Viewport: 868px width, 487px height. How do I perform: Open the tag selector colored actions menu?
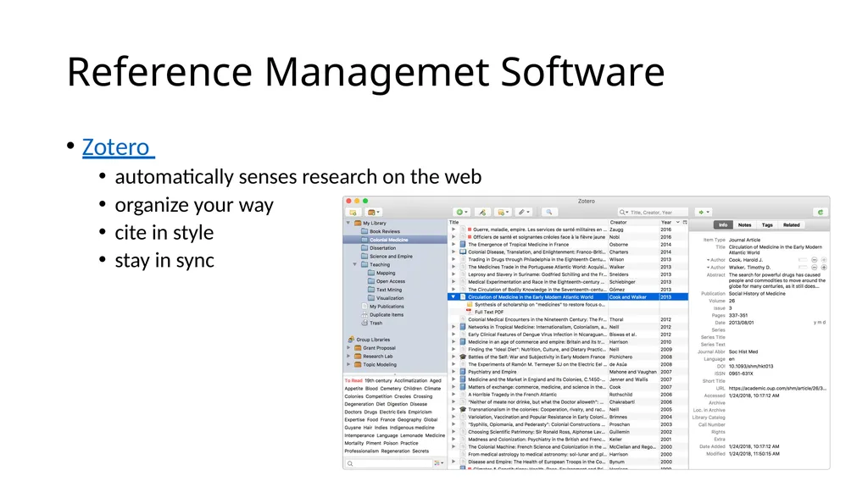(439, 463)
